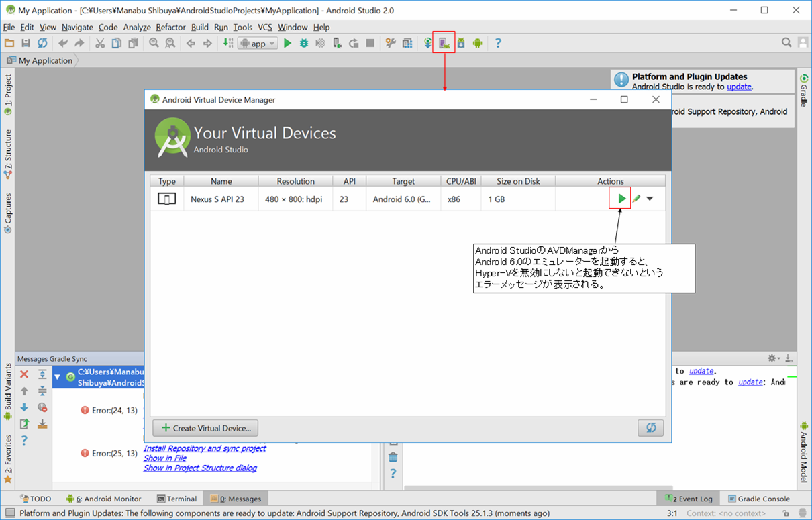The image size is (812, 520).
Task: Open the VCS menu
Action: (x=265, y=27)
